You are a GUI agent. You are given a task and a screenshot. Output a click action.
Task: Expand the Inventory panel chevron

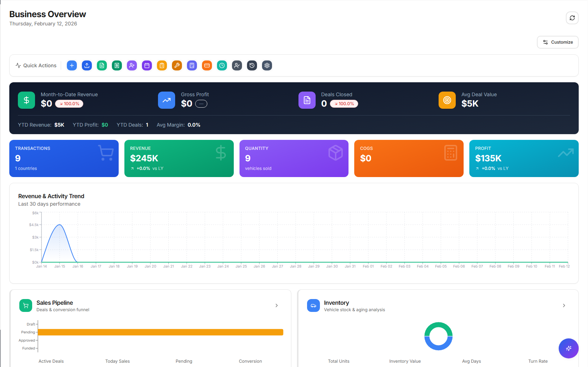(564, 305)
